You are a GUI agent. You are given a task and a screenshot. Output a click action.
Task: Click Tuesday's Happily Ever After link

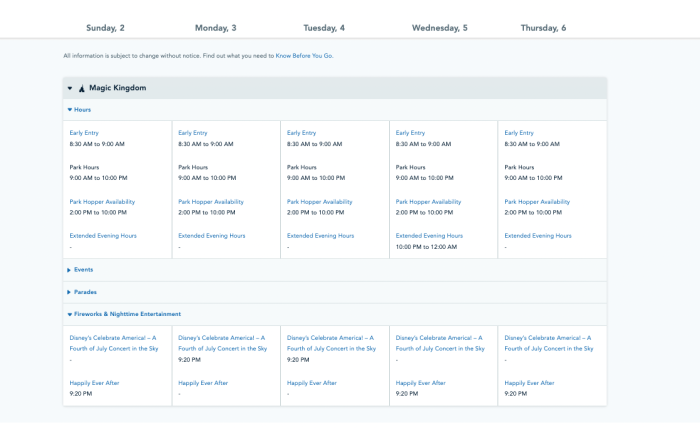[312, 383]
